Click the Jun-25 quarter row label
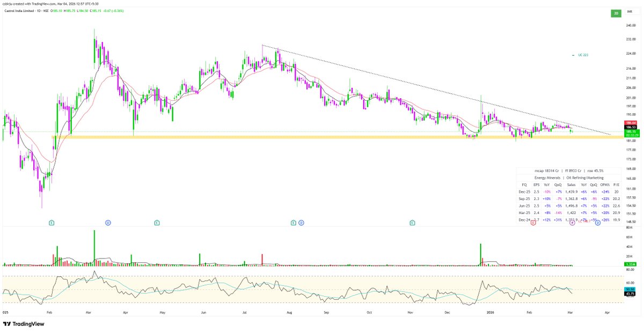The width and height of the screenshot is (644, 332). [x=524, y=206]
